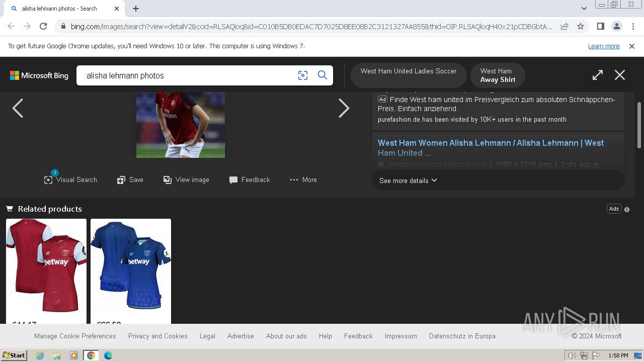Screen dimensions: 644x362
Task: Switch to Chrome in taskbar
Action: click(x=91, y=355)
